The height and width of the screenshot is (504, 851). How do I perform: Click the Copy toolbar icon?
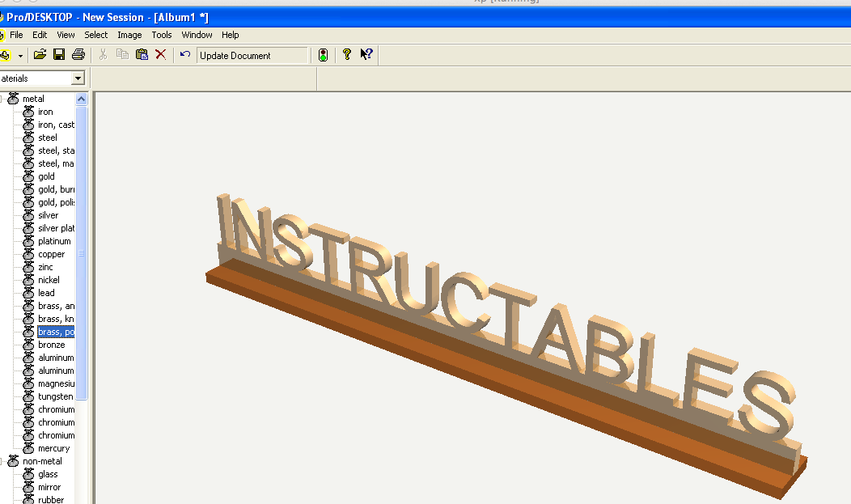(x=122, y=54)
